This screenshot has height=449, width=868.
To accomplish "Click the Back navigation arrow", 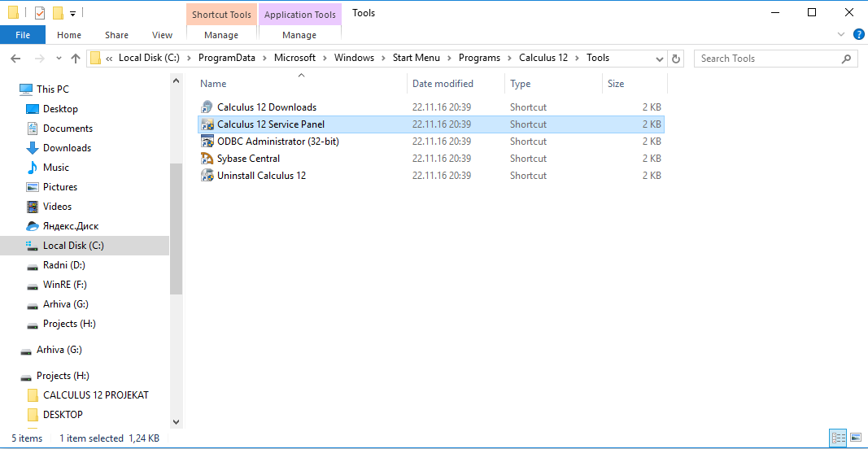I will pyautogui.click(x=15, y=59).
